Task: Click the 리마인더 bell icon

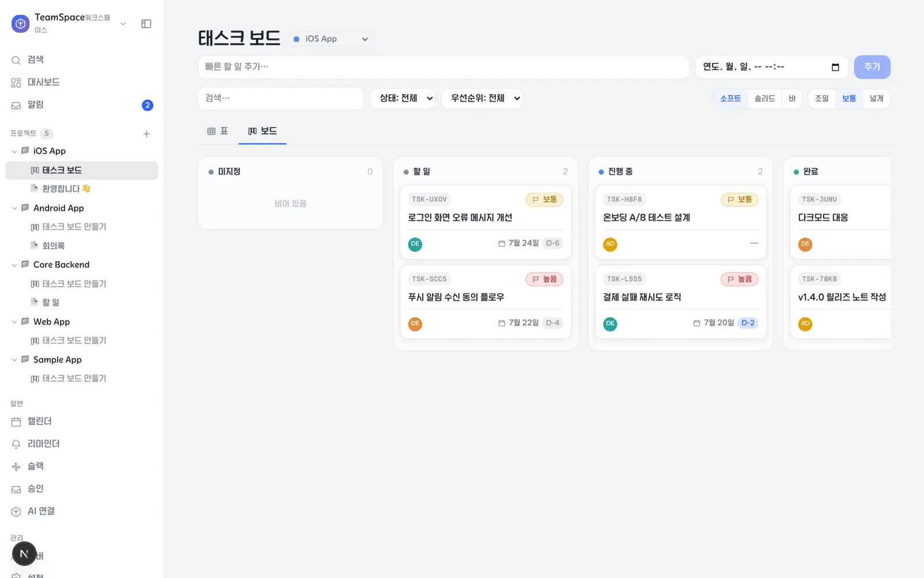Action: pos(16,444)
